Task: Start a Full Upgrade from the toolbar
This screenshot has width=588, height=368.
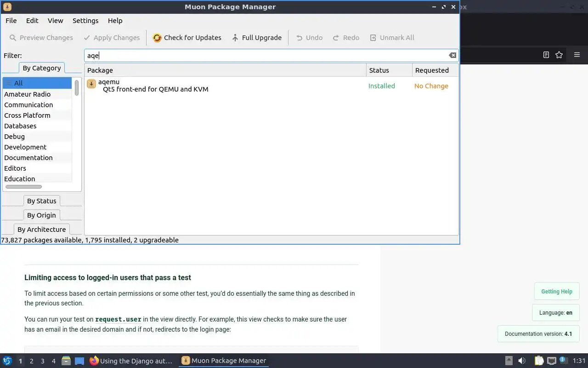Action: (x=257, y=38)
